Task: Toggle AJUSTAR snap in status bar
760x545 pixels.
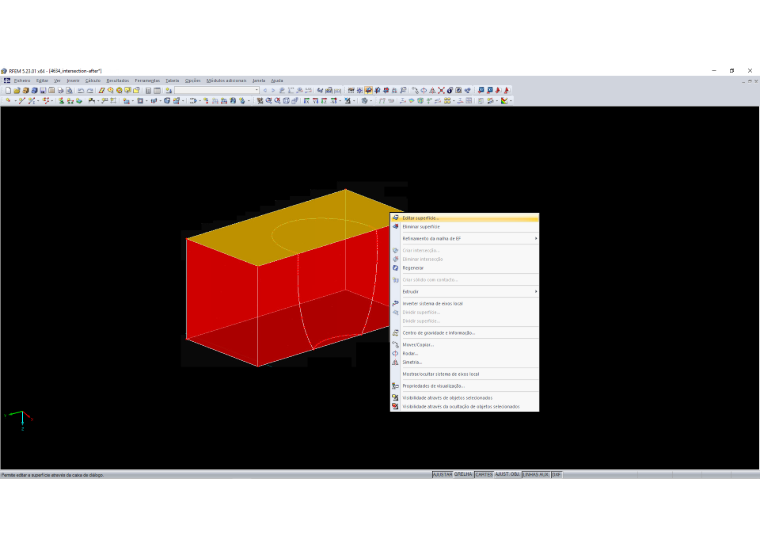Action: [442, 475]
